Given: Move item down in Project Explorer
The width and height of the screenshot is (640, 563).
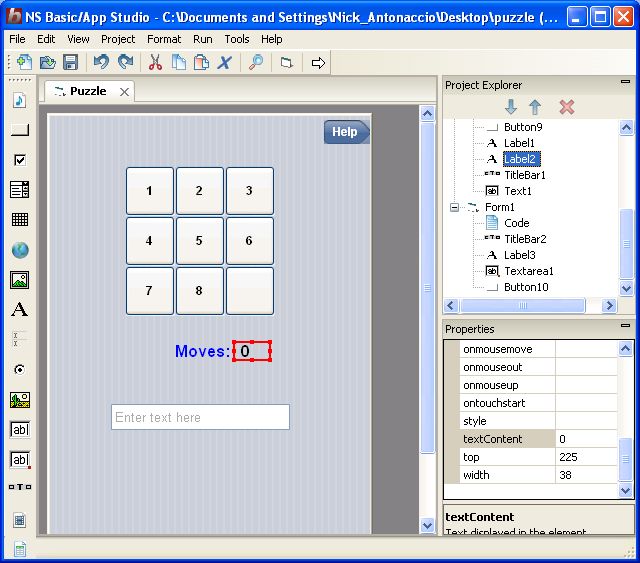Looking at the screenshot, I should 511,107.
